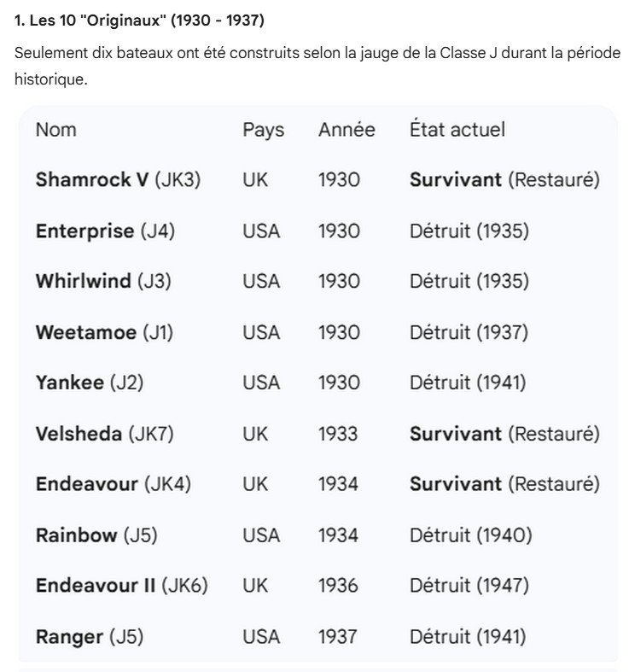The image size is (629, 672).
Task: Select the Endeavour II (JK6) entry
Action: pyautogui.click(x=121, y=586)
